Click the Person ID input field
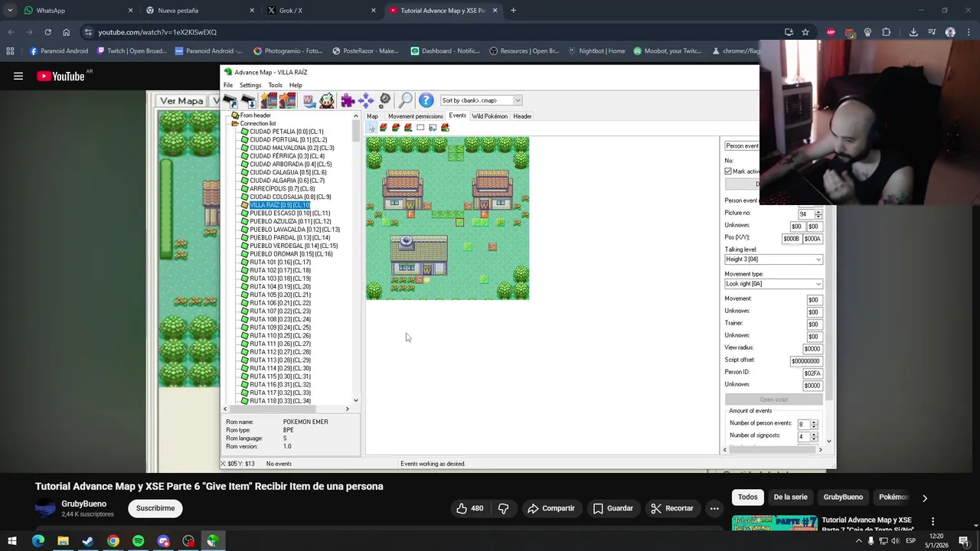This screenshot has height=551, width=980. [x=812, y=373]
